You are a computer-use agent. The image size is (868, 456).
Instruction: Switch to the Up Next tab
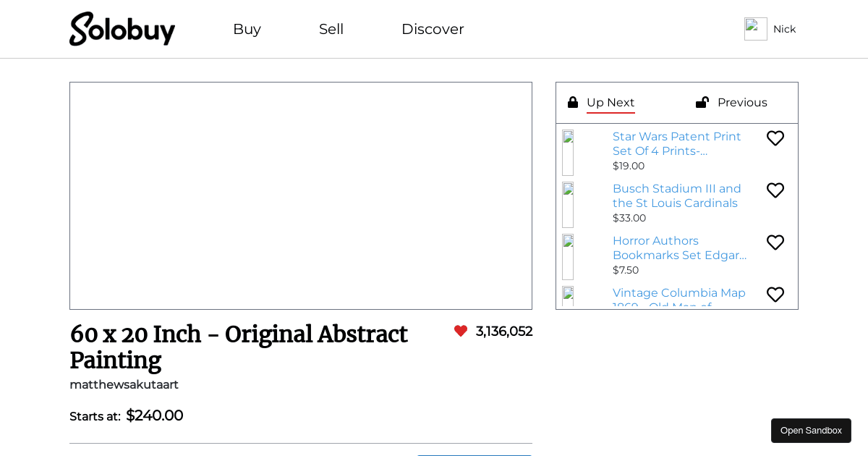610,102
